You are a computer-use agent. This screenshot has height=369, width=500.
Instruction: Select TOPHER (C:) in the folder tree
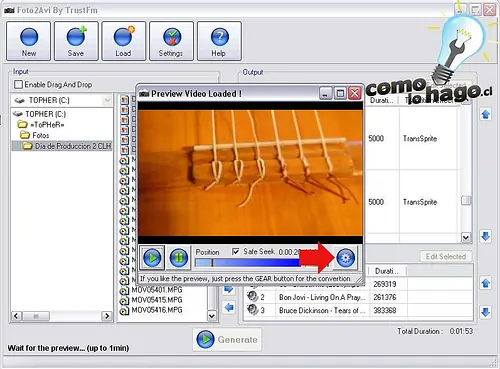click(x=46, y=114)
